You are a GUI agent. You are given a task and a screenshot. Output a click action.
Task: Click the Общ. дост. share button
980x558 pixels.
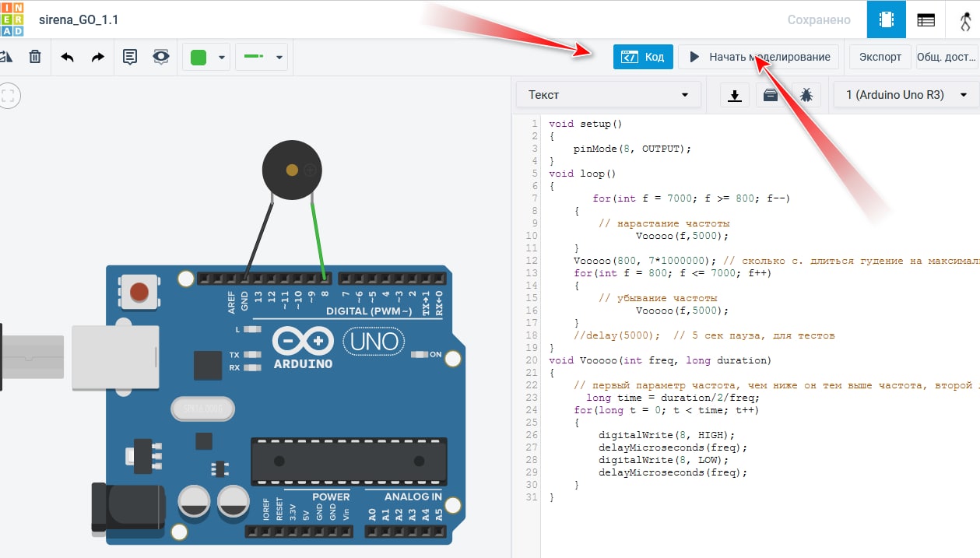coord(947,57)
